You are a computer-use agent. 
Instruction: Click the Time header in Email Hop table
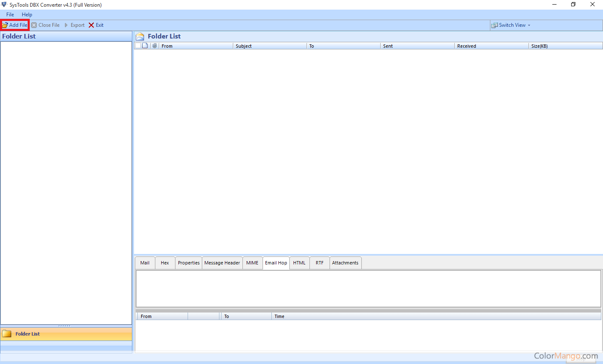pos(436,316)
